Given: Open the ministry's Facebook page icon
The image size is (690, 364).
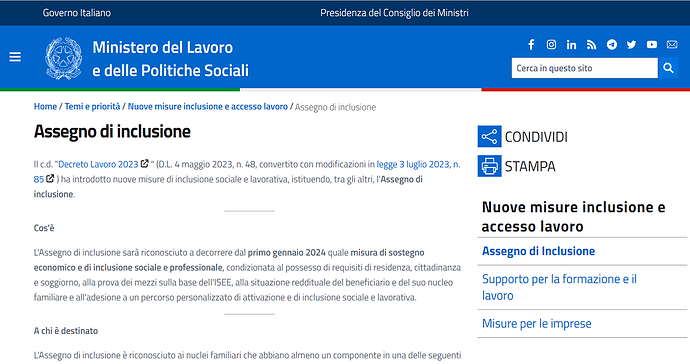Looking at the screenshot, I should [x=531, y=44].
